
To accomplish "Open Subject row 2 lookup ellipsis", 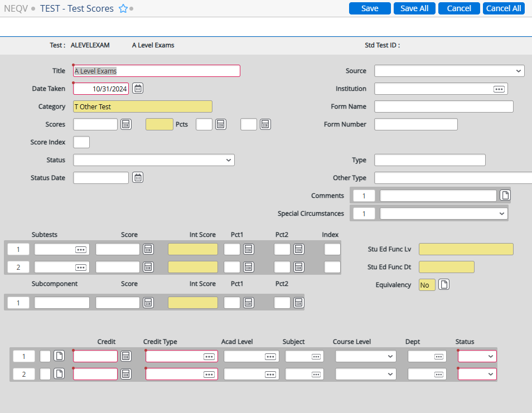I will tap(316, 375).
